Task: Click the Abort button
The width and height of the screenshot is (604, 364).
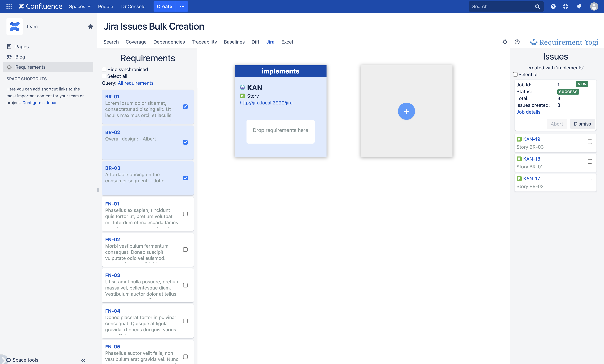Action: point(557,124)
